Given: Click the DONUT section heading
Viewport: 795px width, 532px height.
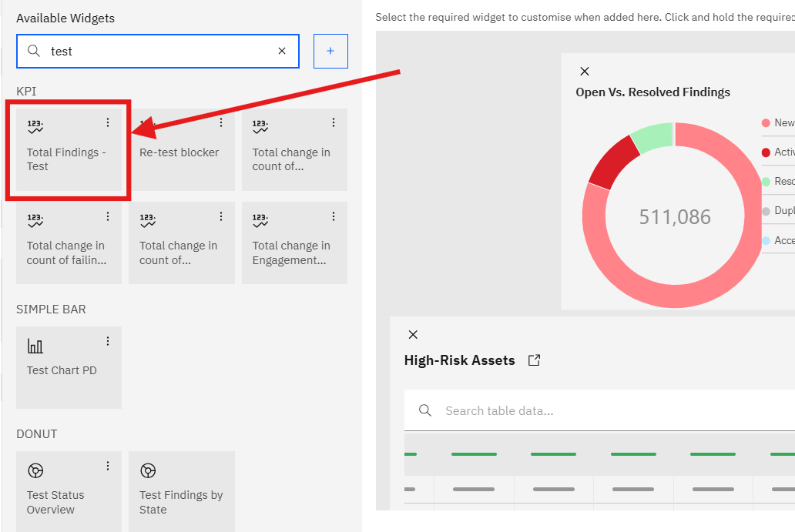Looking at the screenshot, I should pyautogui.click(x=36, y=433).
